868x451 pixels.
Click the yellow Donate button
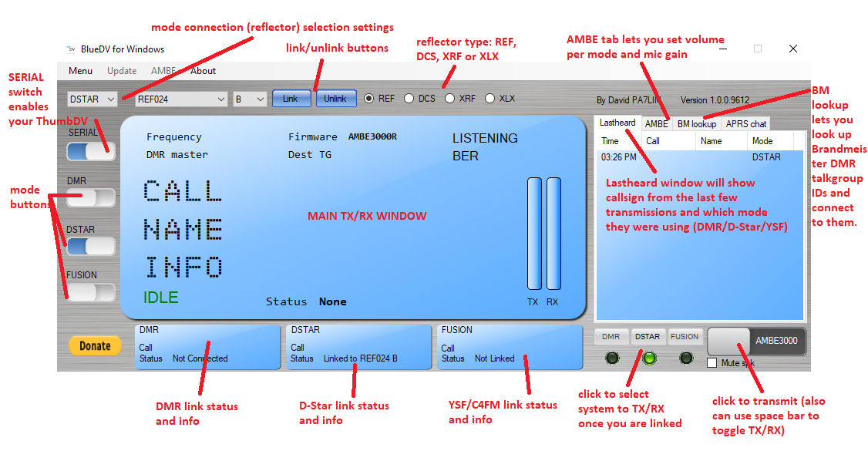(x=95, y=346)
